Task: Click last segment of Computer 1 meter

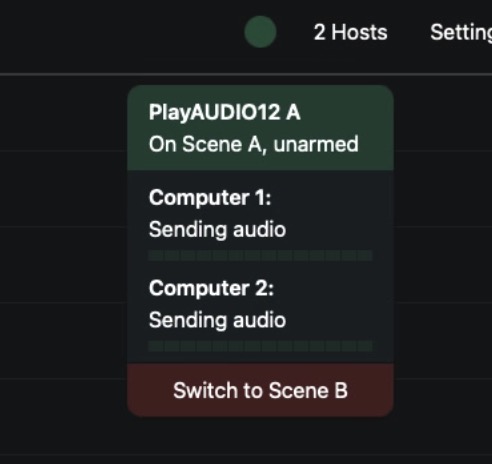Action: 365,255
